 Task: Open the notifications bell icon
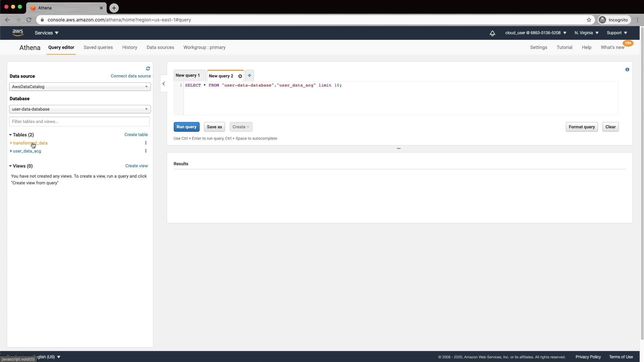492,33
